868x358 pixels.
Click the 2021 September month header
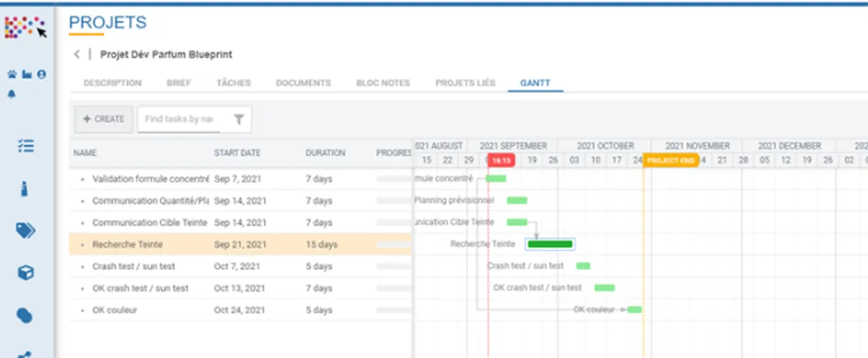click(x=514, y=145)
